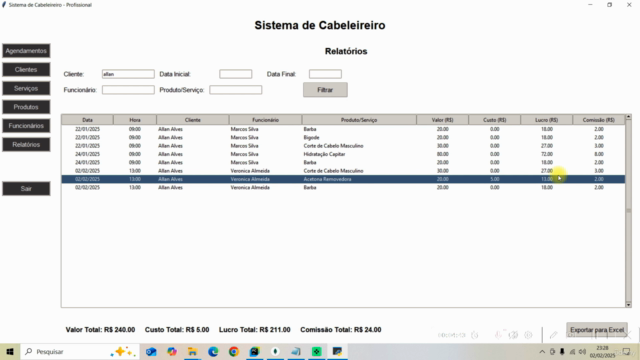The width and height of the screenshot is (640, 360).
Task: Click the Comissão (R$) column header
Action: (599, 120)
